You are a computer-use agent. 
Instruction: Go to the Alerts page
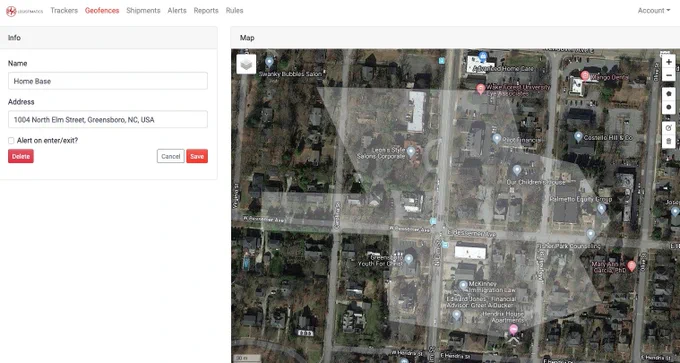[177, 11]
